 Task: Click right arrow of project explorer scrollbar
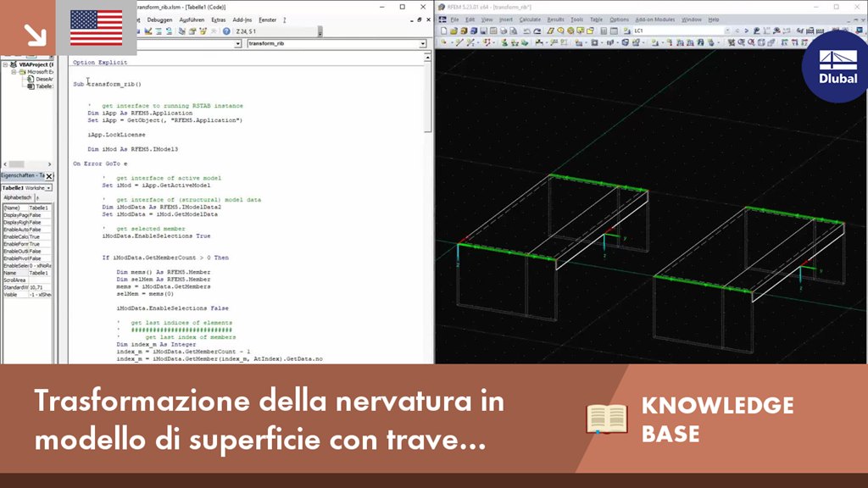click(49, 164)
